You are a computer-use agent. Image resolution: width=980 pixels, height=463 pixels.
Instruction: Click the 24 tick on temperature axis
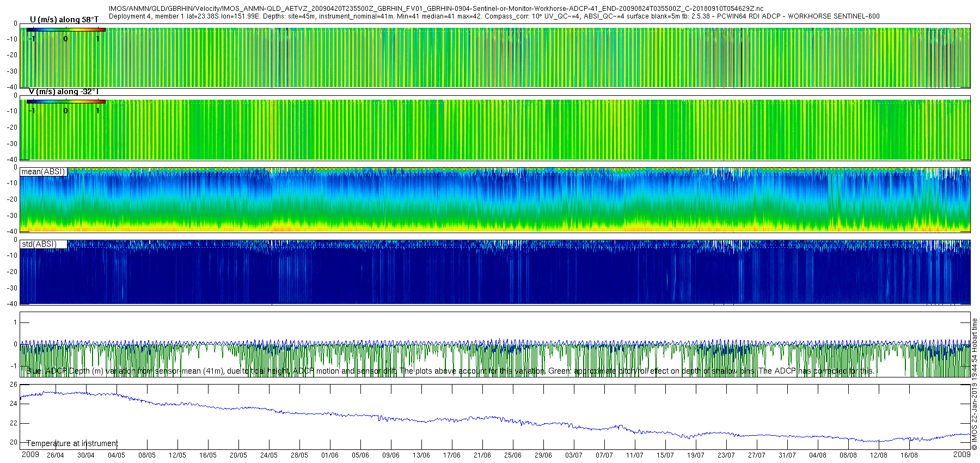click(14, 404)
